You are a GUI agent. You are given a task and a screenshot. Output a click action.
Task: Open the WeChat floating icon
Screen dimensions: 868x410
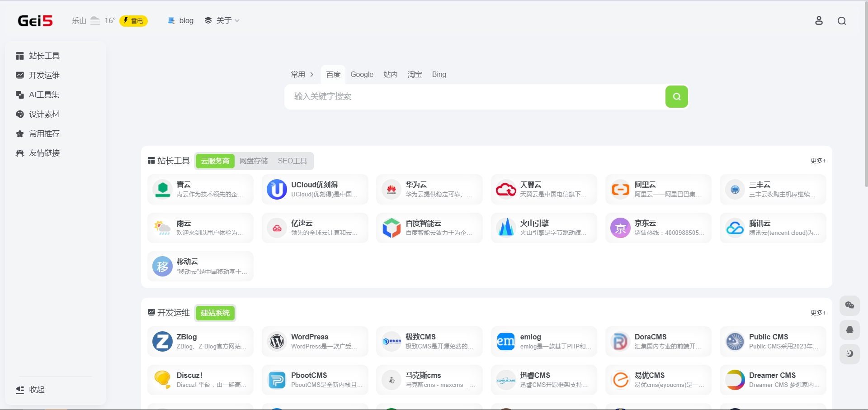click(x=849, y=305)
